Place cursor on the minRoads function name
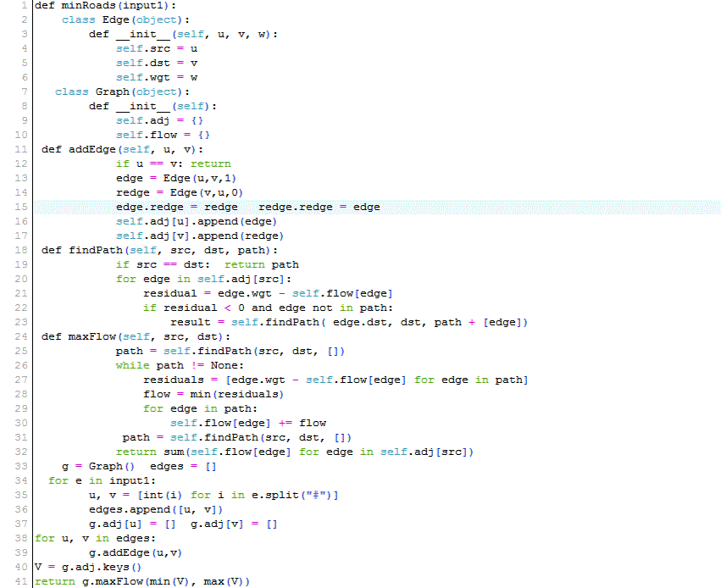Viewport: 721px width, 588px height. (88, 5)
